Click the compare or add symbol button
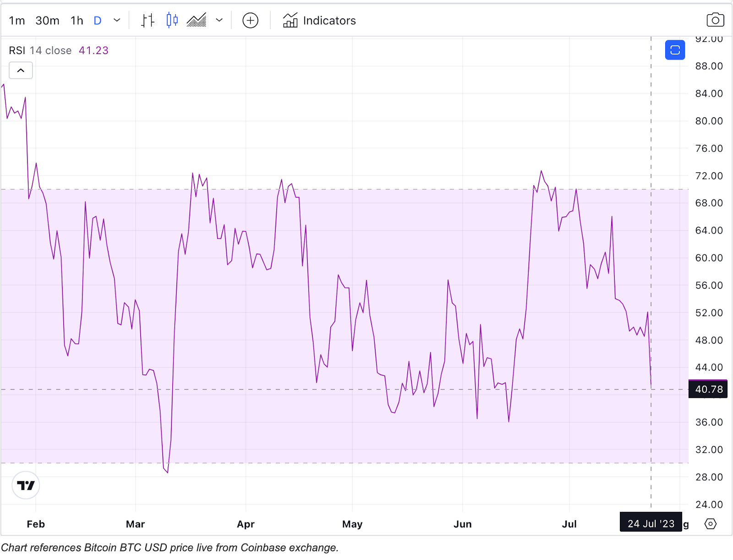 pos(250,21)
